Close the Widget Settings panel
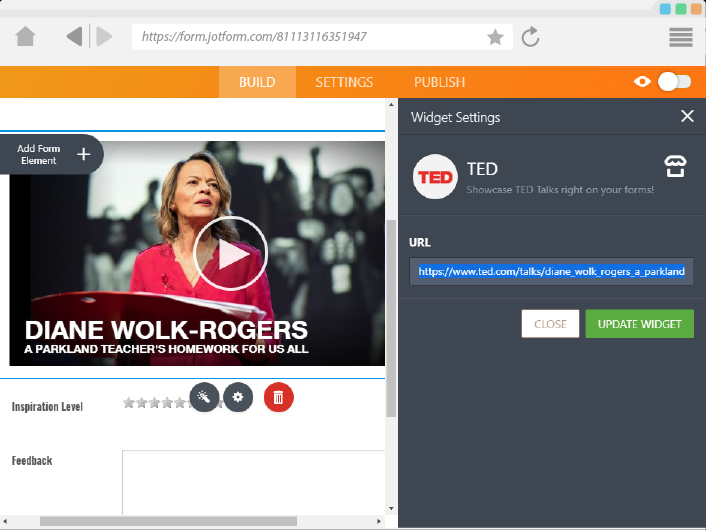Viewport: 706px width, 530px height. [x=687, y=116]
